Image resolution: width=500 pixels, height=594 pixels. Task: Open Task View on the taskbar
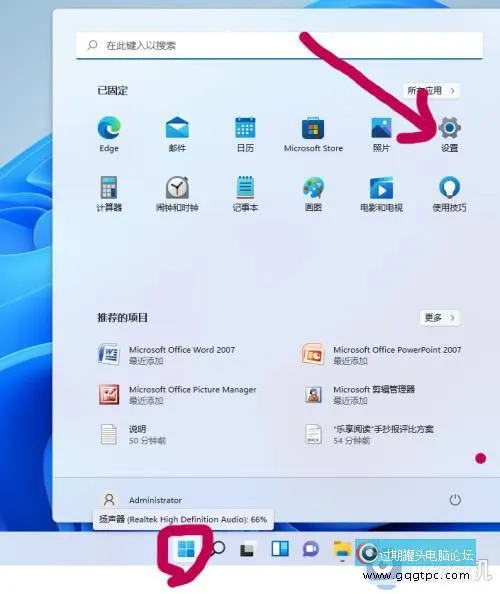point(247,549)
